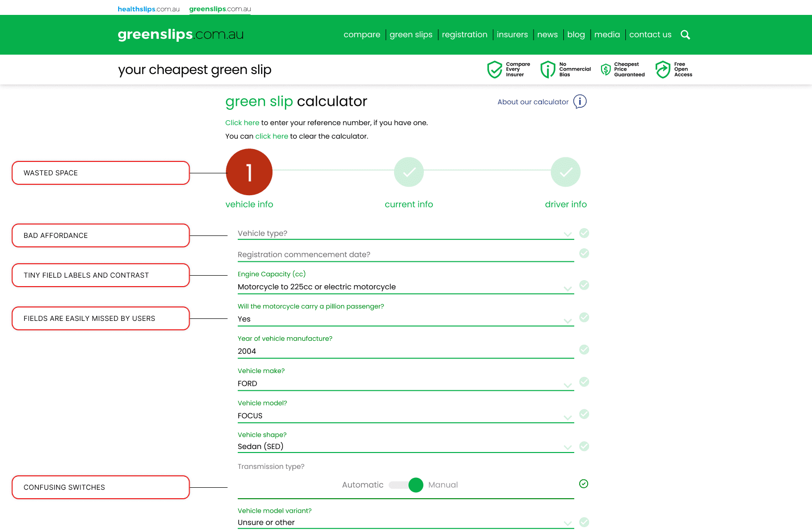Go to the driver info step circle
The height and width of the screenshot is (530, 812).
(x=566, y=172)
